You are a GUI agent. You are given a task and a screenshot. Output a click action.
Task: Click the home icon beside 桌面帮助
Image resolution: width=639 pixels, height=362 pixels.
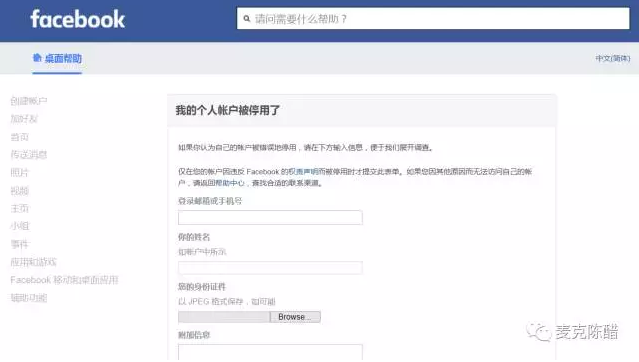[x=37, y=57]
